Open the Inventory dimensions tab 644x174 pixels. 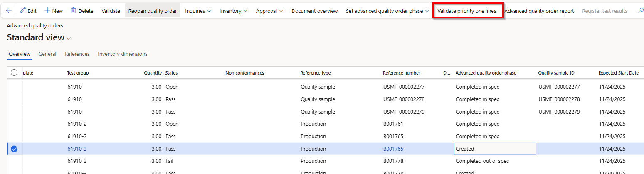point(122,54)
